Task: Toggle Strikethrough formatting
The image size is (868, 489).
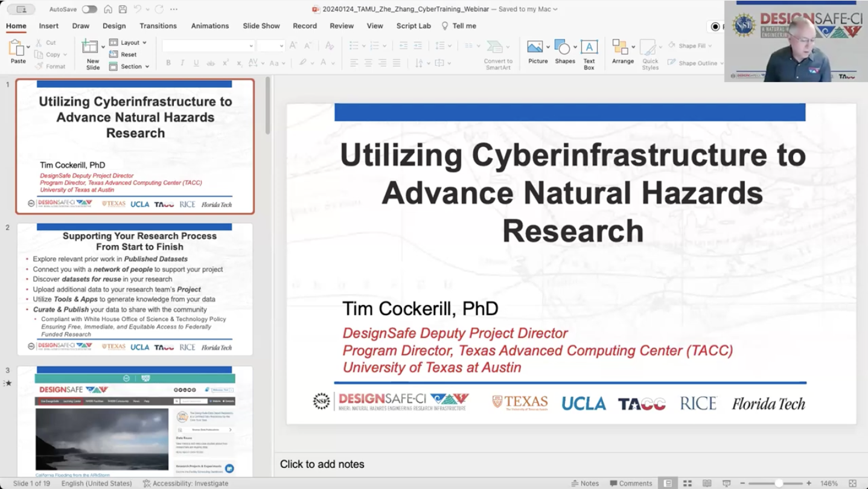Action: coord(211,63)
